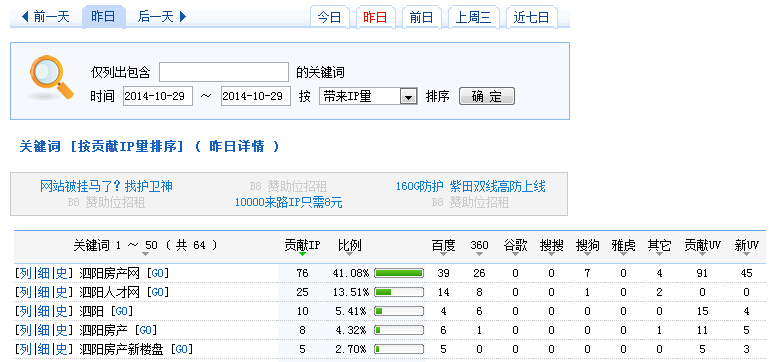Click 细 for 泗阳人才网 row
The width and height of the screenshot is (776, 362).
tap(43, 292)
